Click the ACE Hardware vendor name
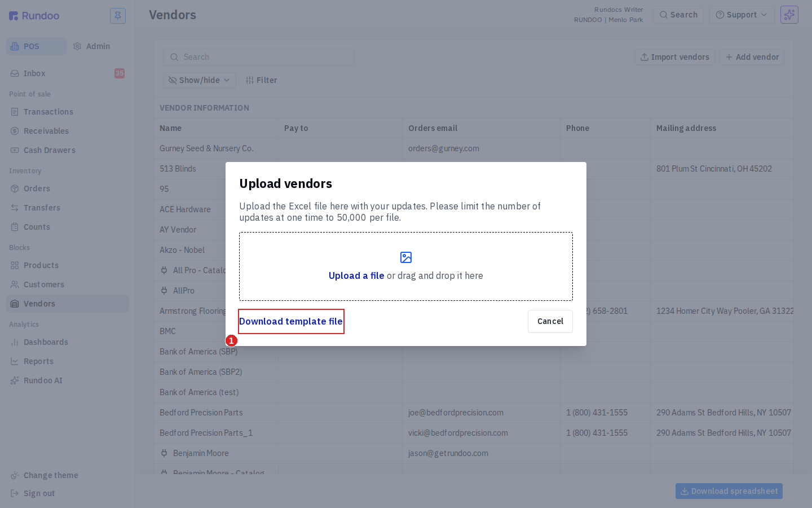 click(x=185, y=209)
